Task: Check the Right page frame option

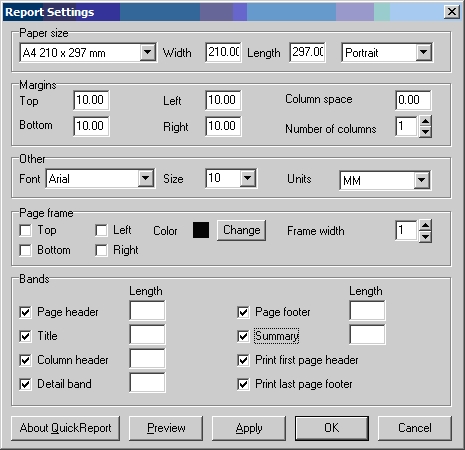Action: tap(101, 251)
